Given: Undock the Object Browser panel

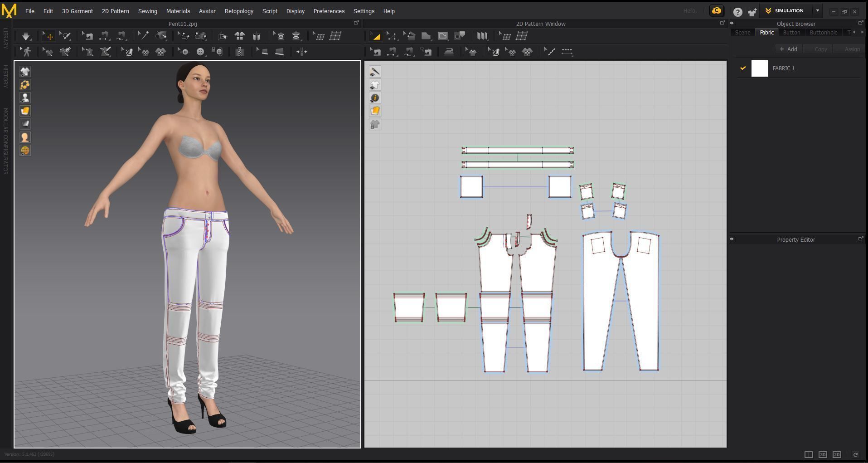Looking at the screenshot, I should coord(861,23).
